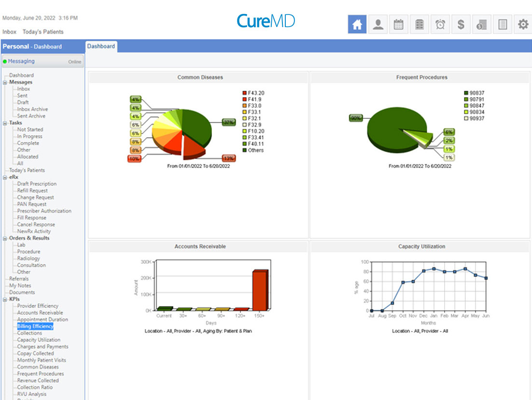
Task: Click the CureMD logo
Action: [266, 21]
